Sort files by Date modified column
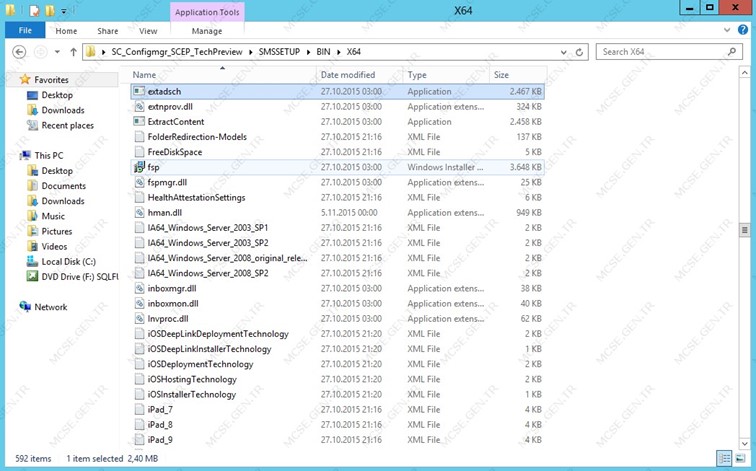 [x=348, y=75]
